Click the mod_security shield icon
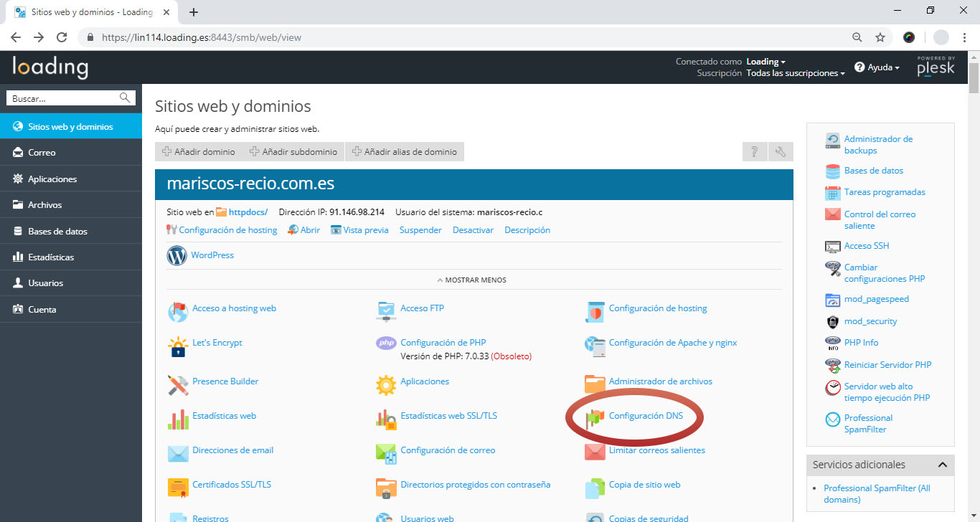This screenshot has height=522, width=980. pos(833,321)
